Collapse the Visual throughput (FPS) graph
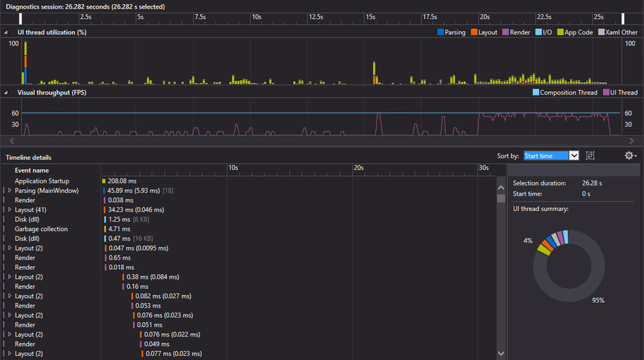 (6, 93)
